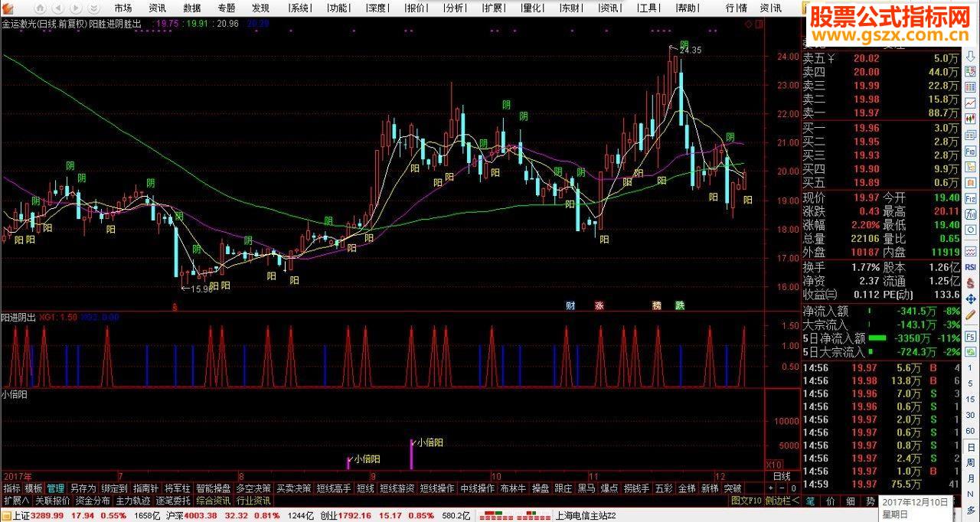This screenshot has width=980, height=522.
Task: Open the 主力轨迹 tab
Action: [x=133, y=501]
